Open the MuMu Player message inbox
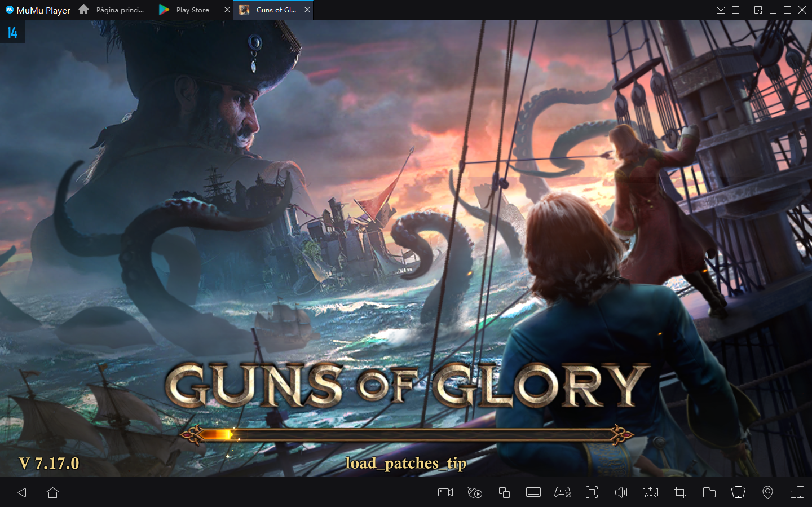812x507 pixels. pyautogui.click(x=721, y=10)
